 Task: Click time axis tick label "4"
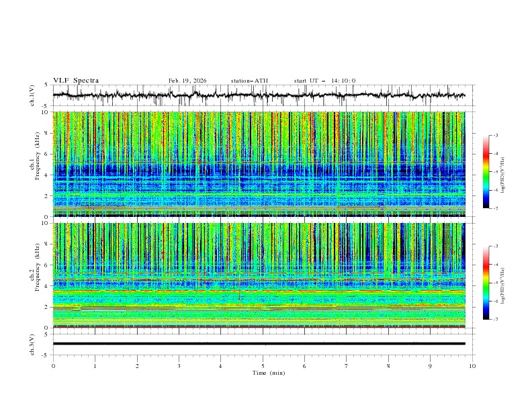[x=220, y=366]
